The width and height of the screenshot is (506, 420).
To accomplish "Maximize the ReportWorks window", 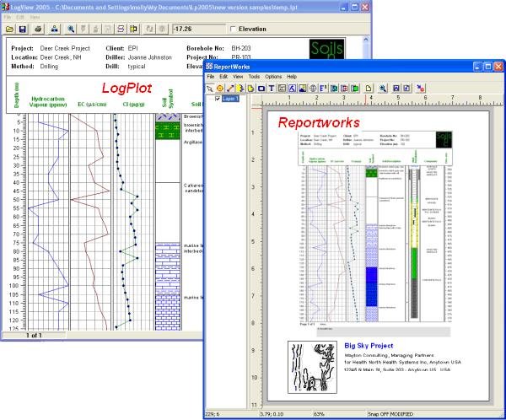I will (488, 67).
